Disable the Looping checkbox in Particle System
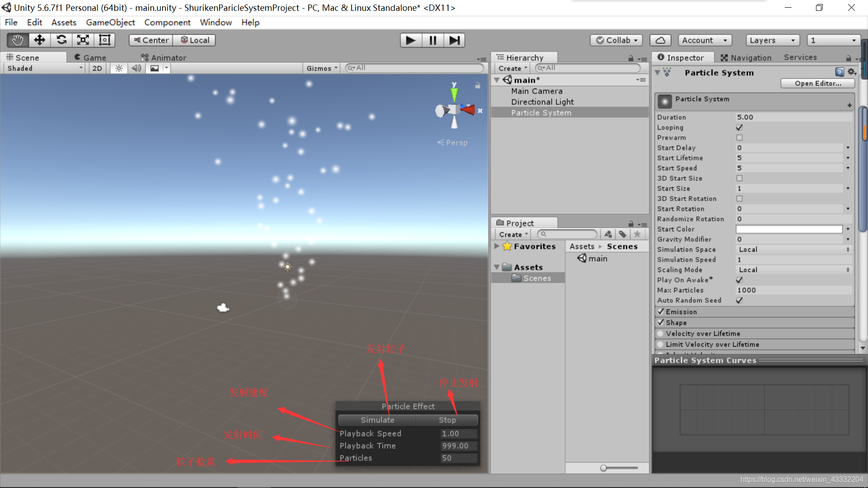This screenshot has height=488, width=868. coord(739,127)
